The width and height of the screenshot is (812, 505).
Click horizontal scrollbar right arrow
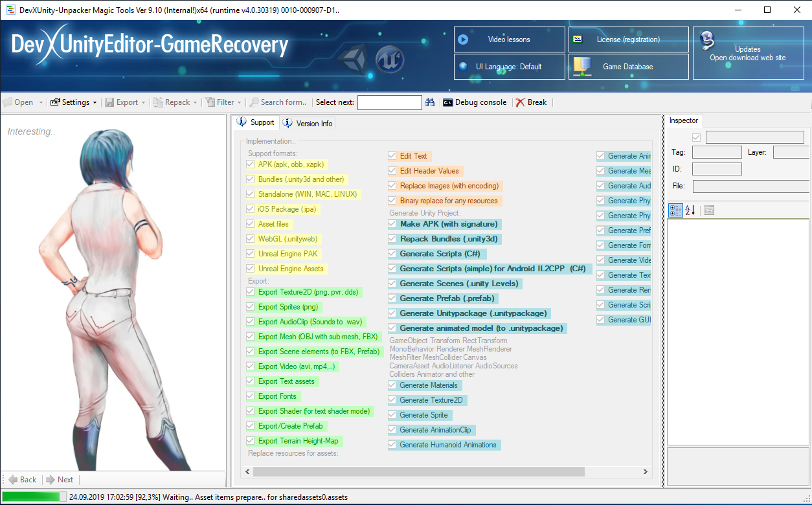click(x=646, y=472)
